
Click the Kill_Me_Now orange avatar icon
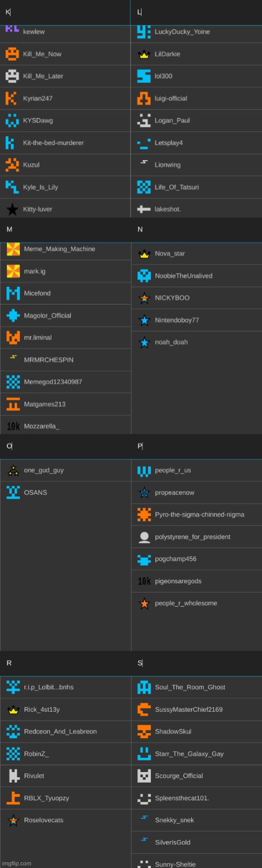tap(12, 53)
